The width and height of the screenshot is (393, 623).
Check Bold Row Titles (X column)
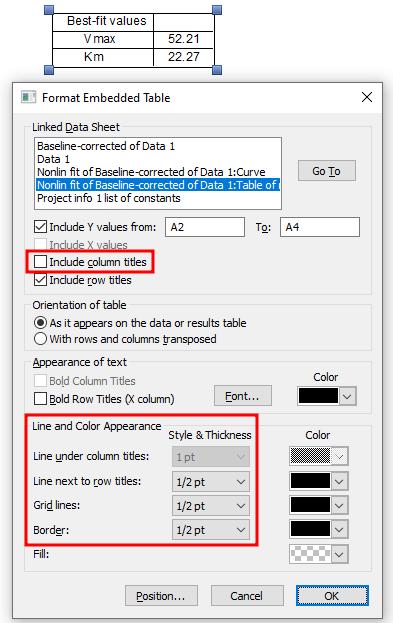pyautogui.click(x=40, y=399)
